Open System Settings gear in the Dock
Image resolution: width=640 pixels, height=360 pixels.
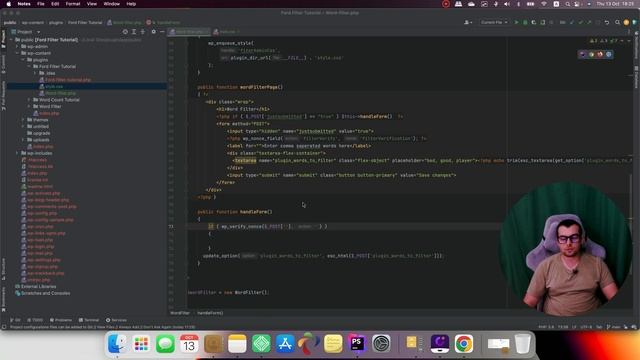coord(381,344)
